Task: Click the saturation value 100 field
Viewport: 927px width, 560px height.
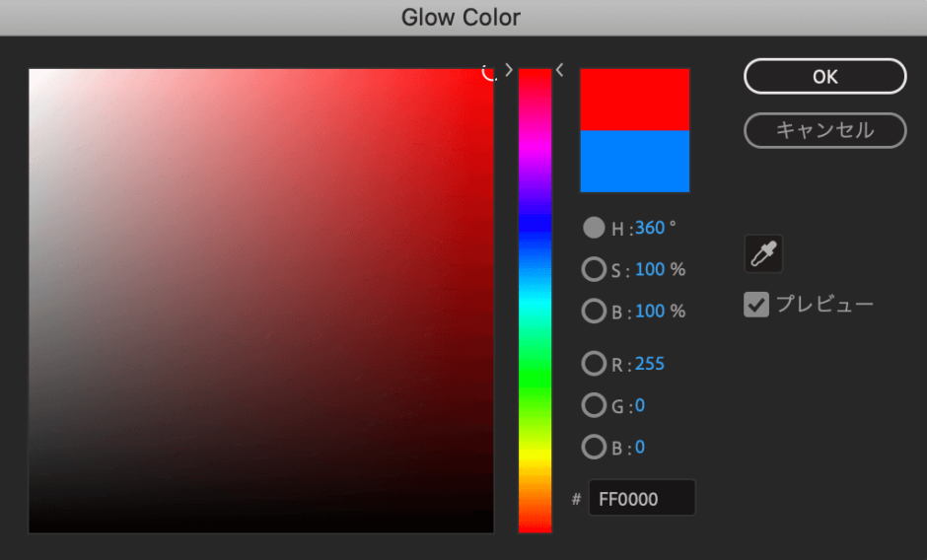Action: (x=649, y=269)
